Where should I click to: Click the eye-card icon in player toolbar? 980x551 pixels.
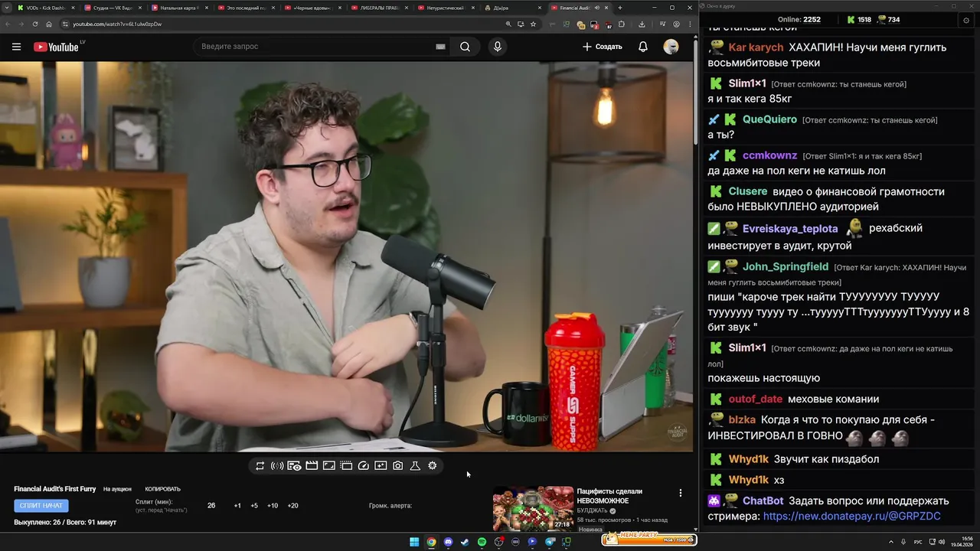point(294,465)
